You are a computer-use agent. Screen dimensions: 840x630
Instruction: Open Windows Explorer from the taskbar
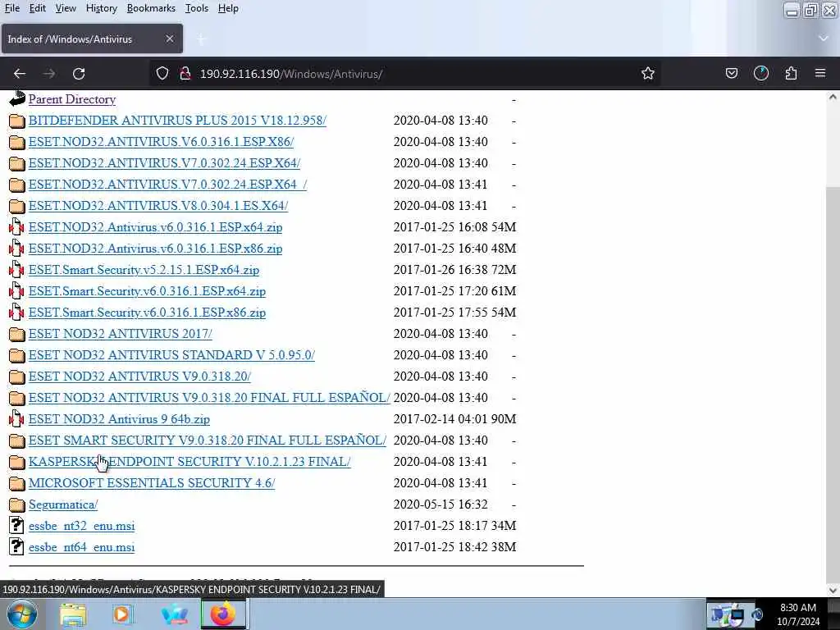(73, 614)
